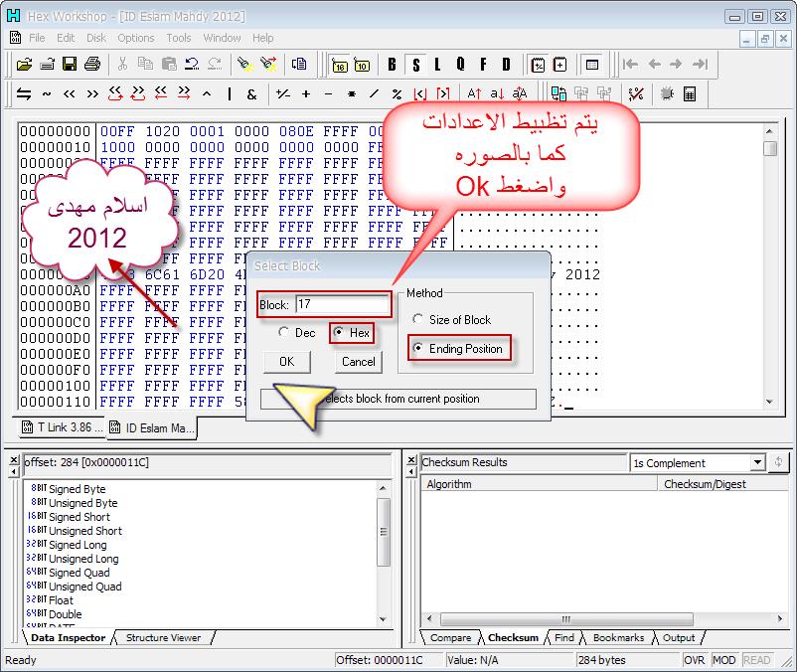Switch to the Find tab
Viewport: 797px width, 672px height.
[564, 637]
